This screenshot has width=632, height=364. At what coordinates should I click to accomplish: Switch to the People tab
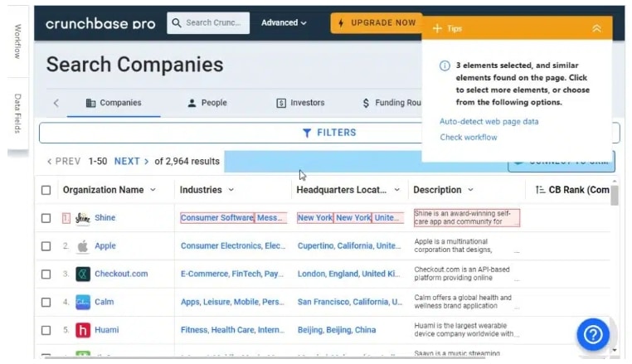point(207,103)
